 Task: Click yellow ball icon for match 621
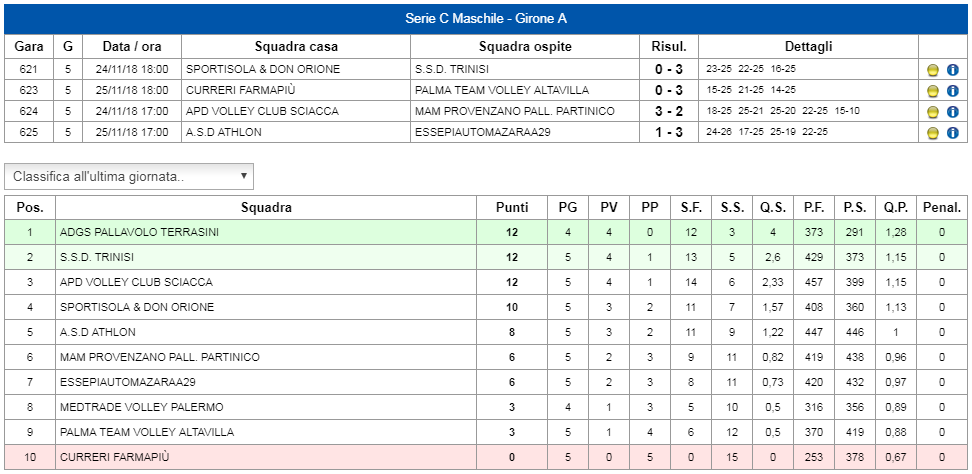click(932, 70)
